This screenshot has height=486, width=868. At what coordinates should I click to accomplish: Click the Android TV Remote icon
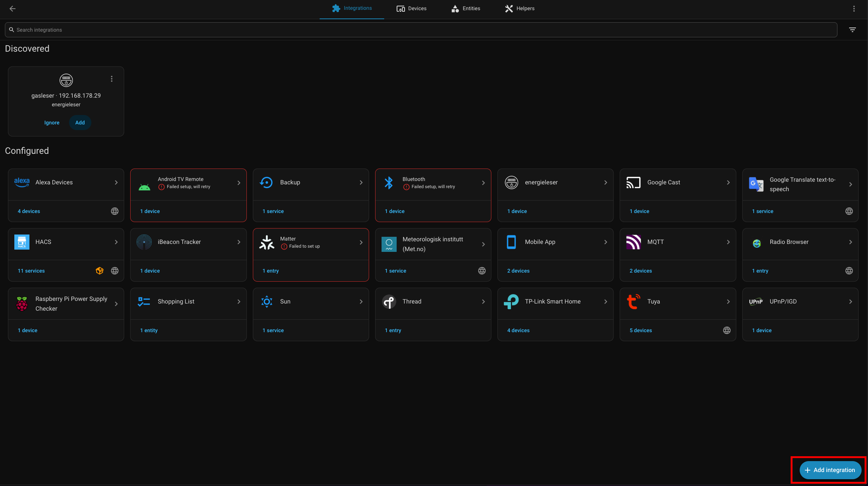pos(144,187)
